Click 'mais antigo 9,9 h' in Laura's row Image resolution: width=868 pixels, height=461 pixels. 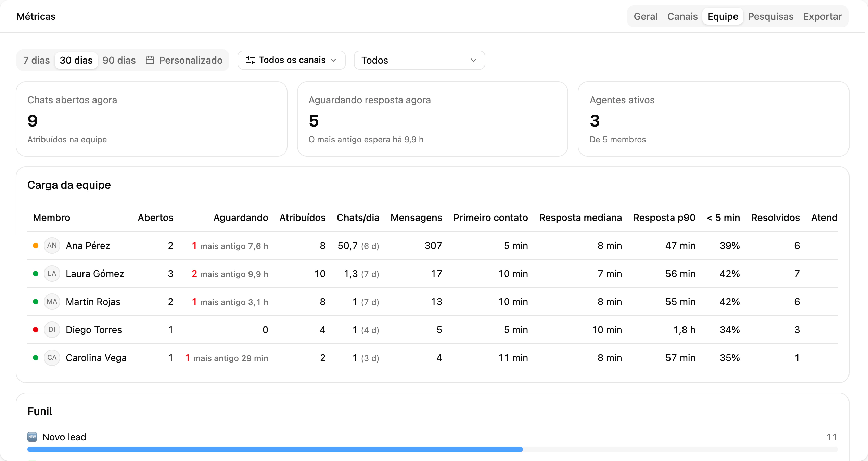[234, 274]
